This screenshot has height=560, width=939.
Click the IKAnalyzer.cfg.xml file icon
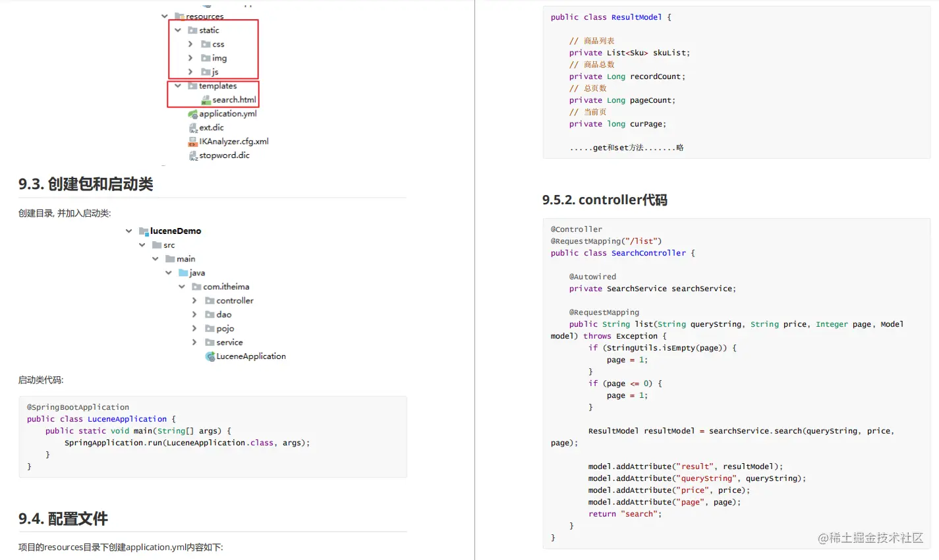pyautogui.click(x=193, y=142)
